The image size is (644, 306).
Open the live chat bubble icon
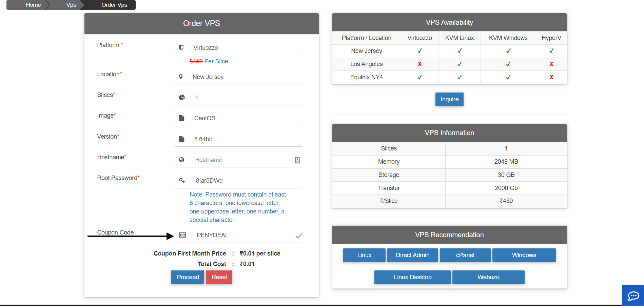[x=633, y=296]
